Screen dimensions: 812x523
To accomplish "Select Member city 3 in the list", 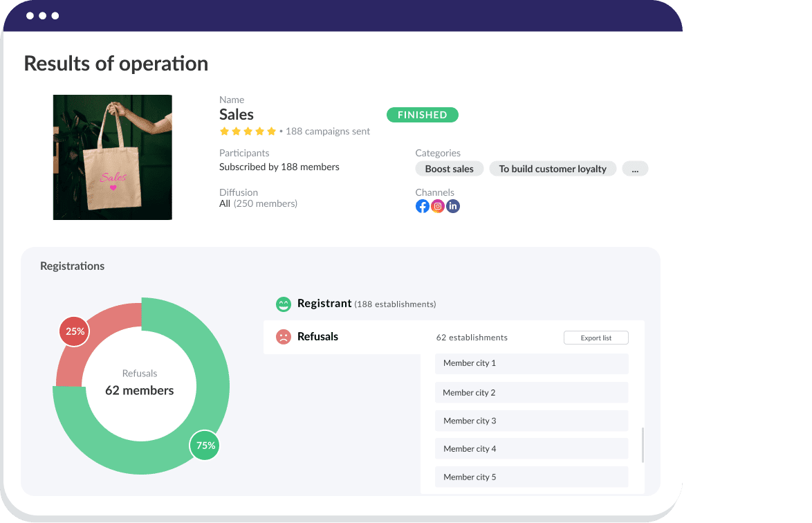I will point(531,421).
